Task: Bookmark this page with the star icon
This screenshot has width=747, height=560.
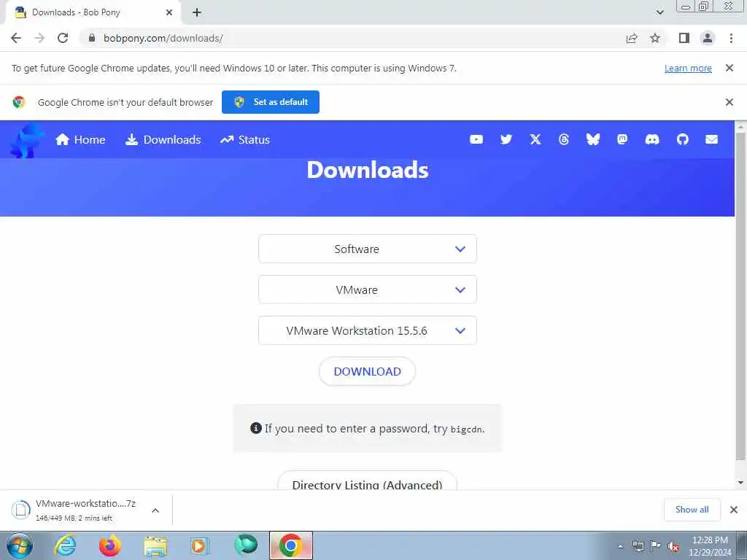Action: [x=655, y=38]
